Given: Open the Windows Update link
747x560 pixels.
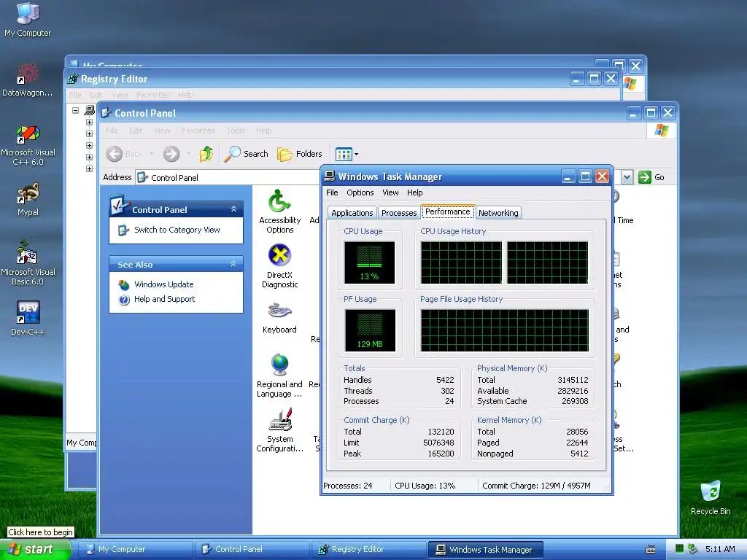Looking at the screenshot, I should click(163, 284).
